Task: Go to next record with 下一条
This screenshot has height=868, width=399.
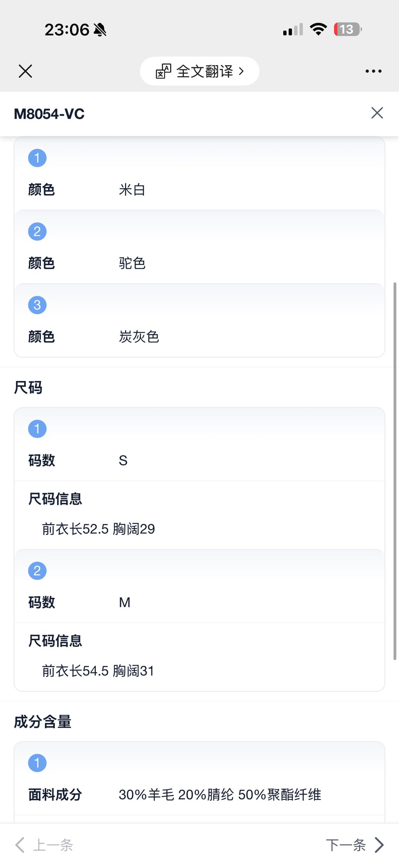Action: 346,845
